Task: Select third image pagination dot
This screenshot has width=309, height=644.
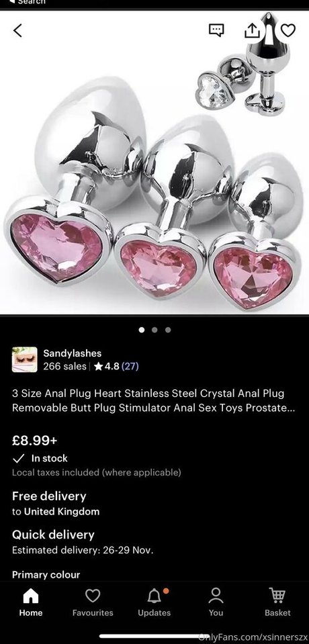Action: click(x=168, y=330)
